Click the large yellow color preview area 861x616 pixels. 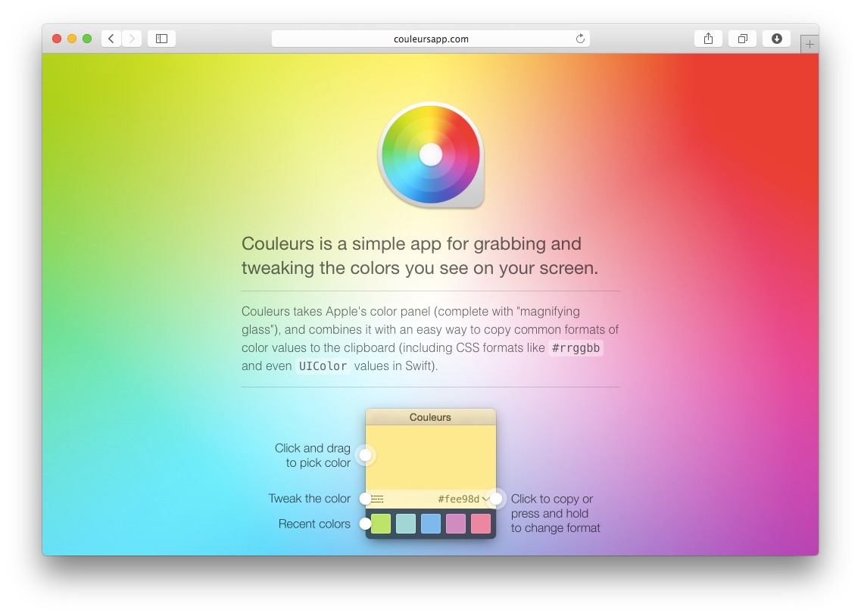[x=430, y=457]
